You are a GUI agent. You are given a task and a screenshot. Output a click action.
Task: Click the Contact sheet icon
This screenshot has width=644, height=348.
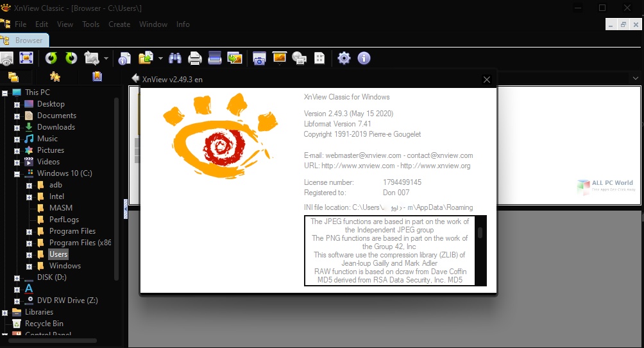coord(319,58)
